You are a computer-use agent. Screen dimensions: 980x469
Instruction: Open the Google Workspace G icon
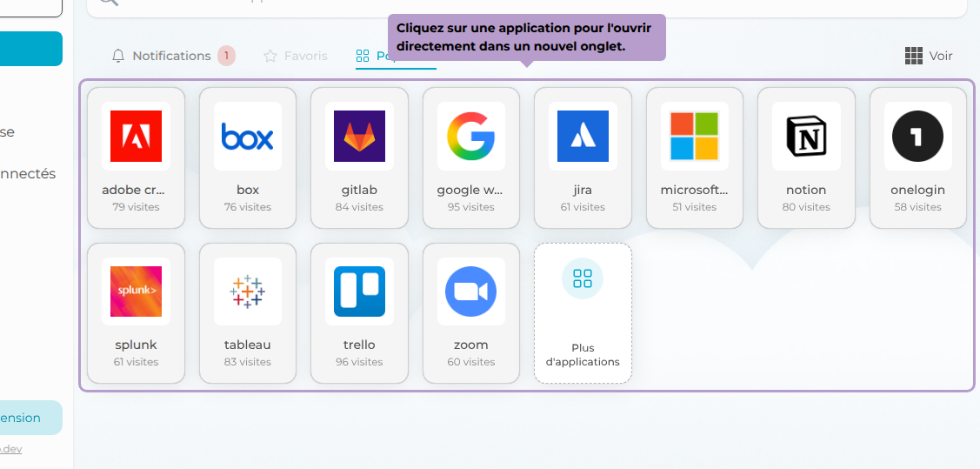click(x=470, y=137)
